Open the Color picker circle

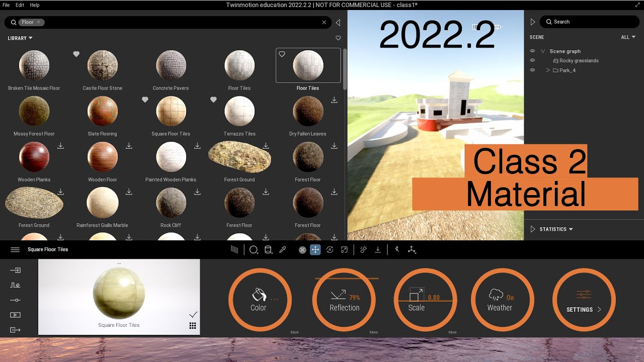(x=260, y=301)
